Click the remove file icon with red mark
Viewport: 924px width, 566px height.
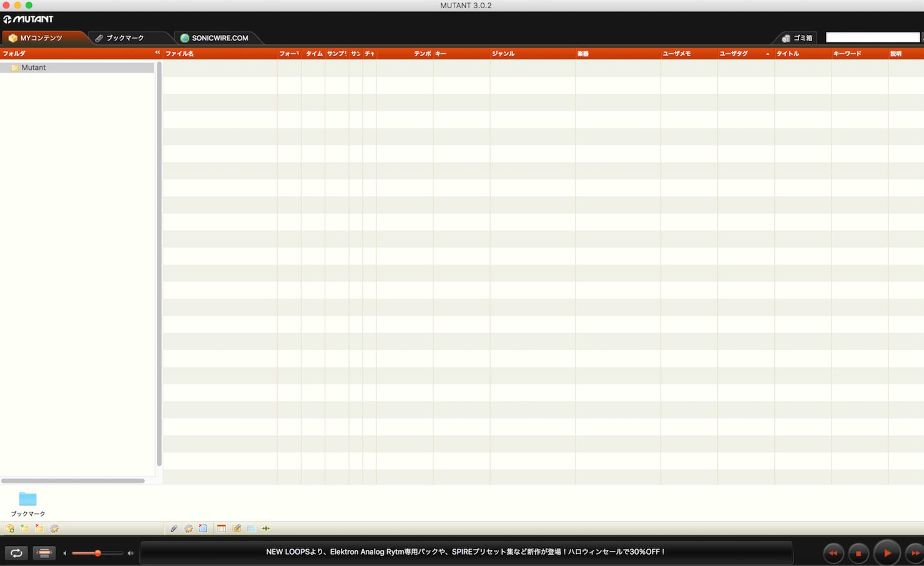[x=203, y=529]
